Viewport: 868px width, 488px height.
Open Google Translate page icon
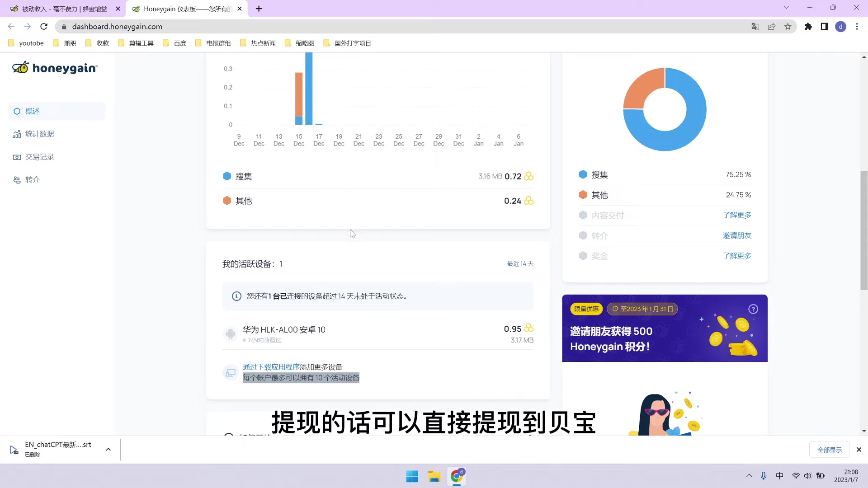point(755,27)
